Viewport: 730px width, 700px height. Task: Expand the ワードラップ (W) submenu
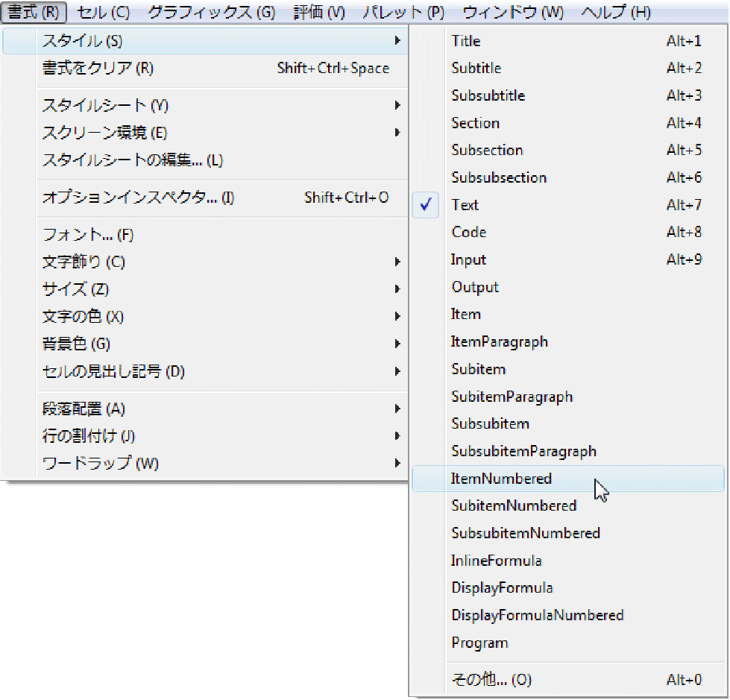[x=205, y=464]
